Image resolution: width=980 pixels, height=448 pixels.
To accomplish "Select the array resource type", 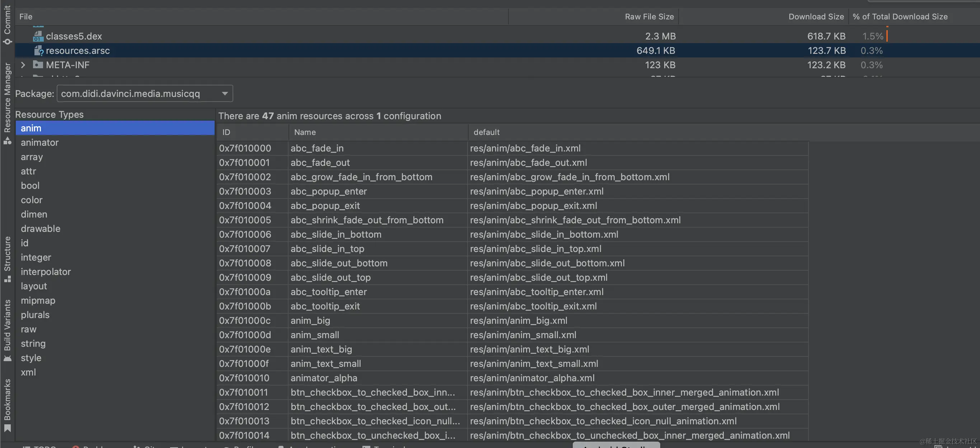I will (115, 157).
